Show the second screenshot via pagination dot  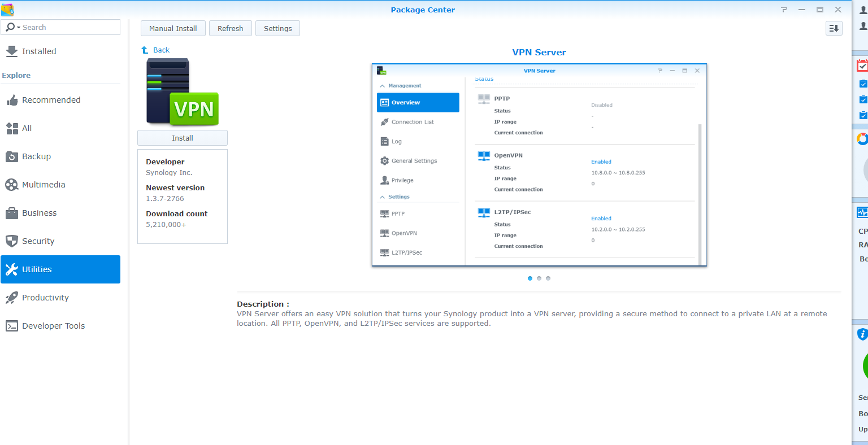[539, 278]
